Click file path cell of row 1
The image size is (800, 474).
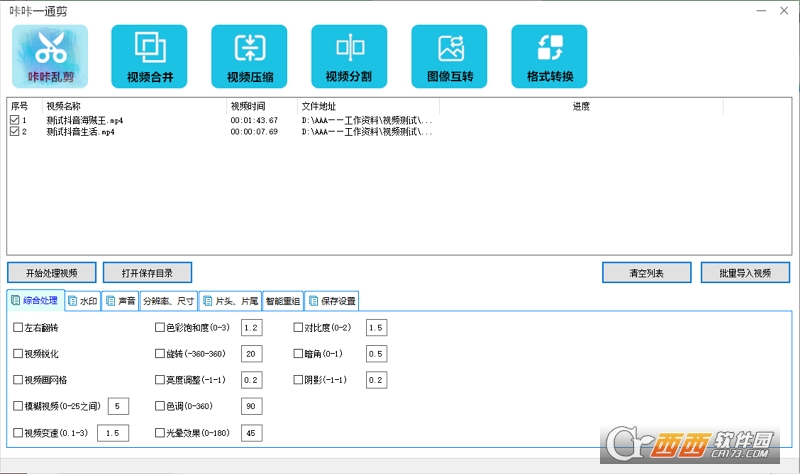[x=367, y=120]
